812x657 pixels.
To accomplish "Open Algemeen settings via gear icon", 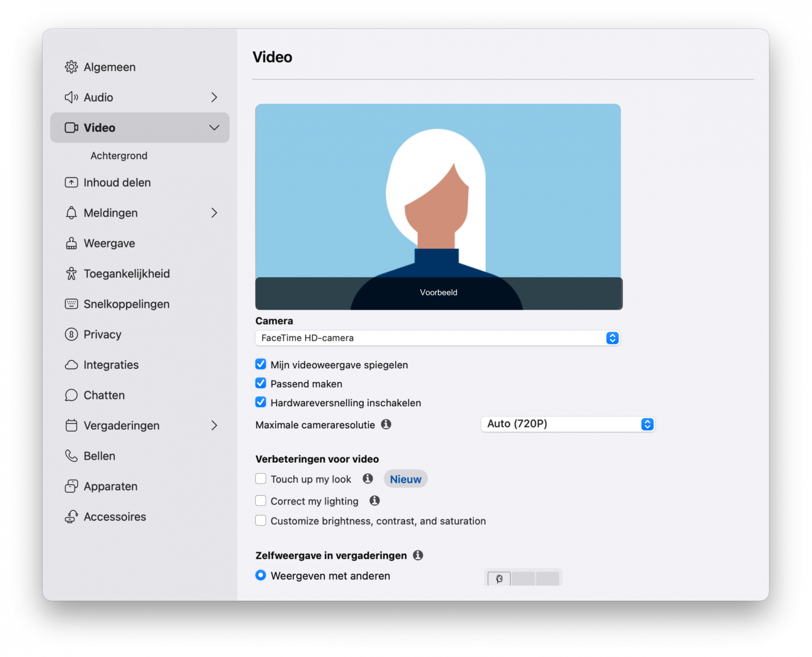I will [71, 66].
